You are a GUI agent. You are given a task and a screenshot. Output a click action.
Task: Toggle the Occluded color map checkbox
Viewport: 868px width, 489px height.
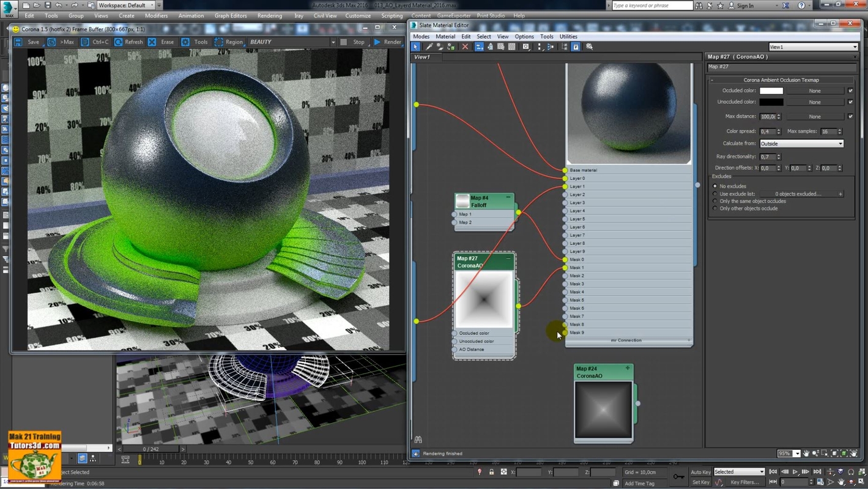(x=850, y=91)
